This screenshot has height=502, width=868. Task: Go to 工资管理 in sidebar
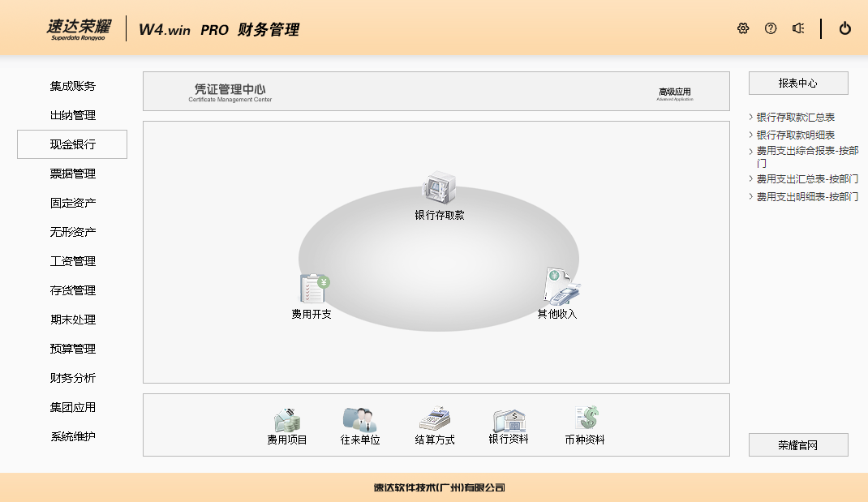(72, 261)
